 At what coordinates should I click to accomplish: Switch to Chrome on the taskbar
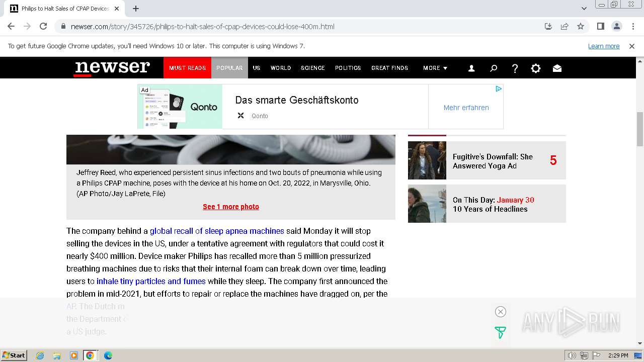coord(90,355)
